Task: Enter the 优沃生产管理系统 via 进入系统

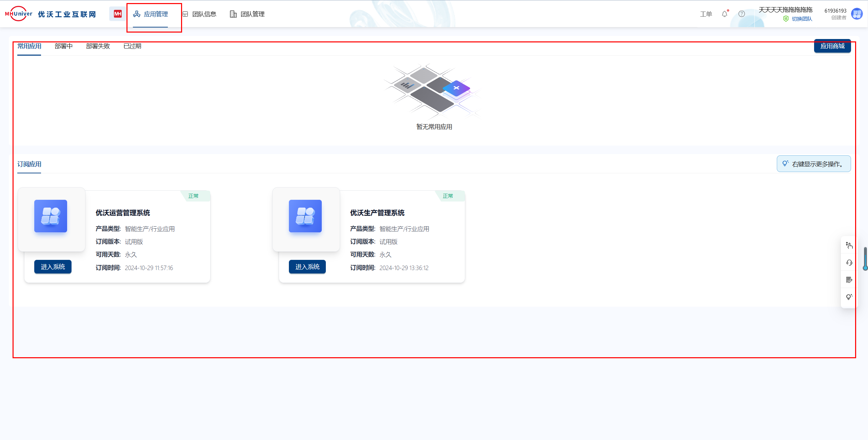Action: (x=307, y=267)
